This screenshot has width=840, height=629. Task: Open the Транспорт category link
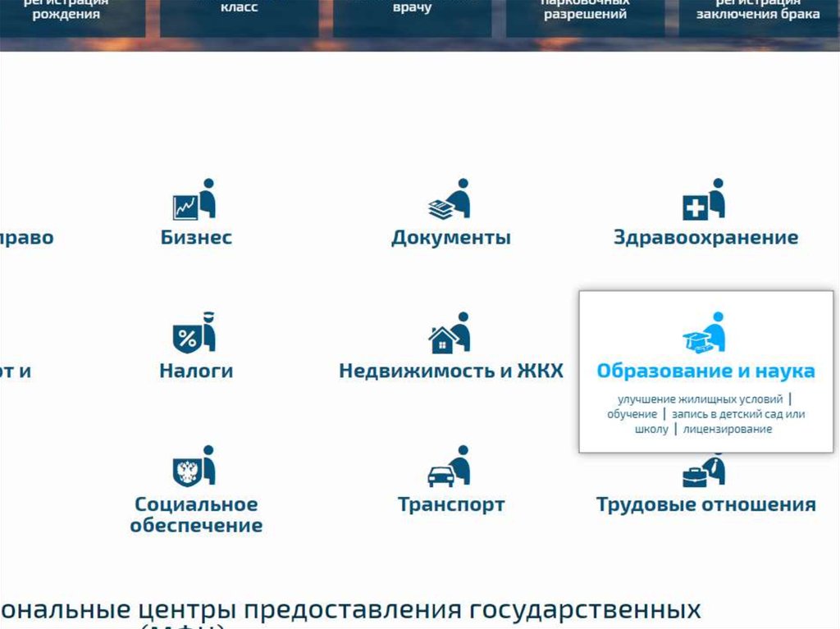451,504
